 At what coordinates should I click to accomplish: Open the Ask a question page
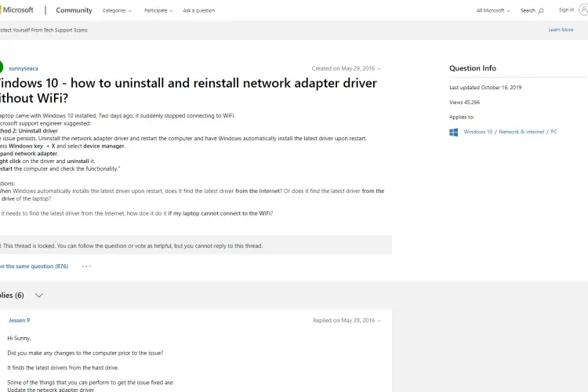pyautogui.click(x=199, y=10)
